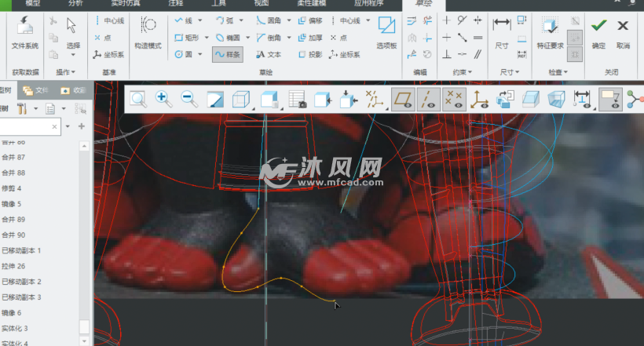Zoom out with the magnifier minus icon
644x346 pixels.
point(189,100)
